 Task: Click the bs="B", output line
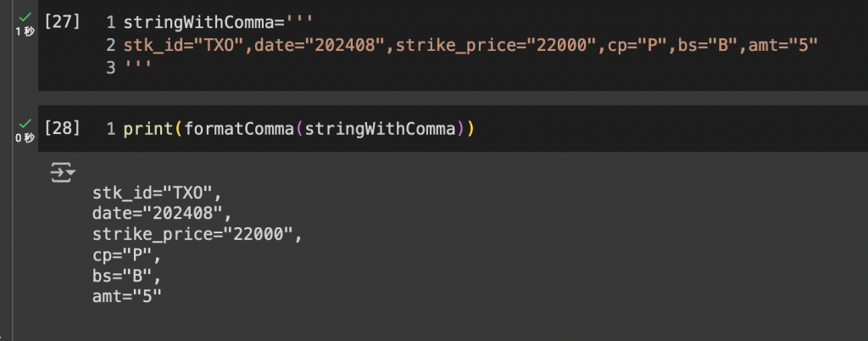point(127,275)
